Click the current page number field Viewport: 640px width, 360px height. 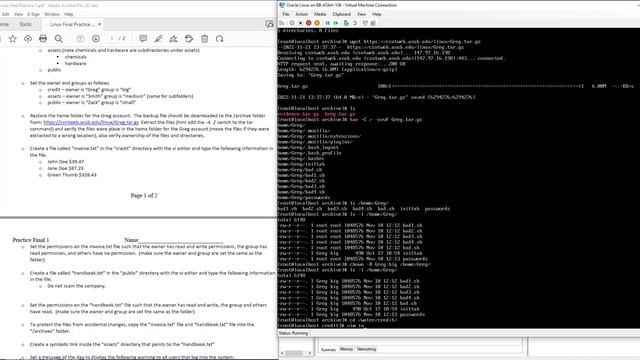point(111,39)
